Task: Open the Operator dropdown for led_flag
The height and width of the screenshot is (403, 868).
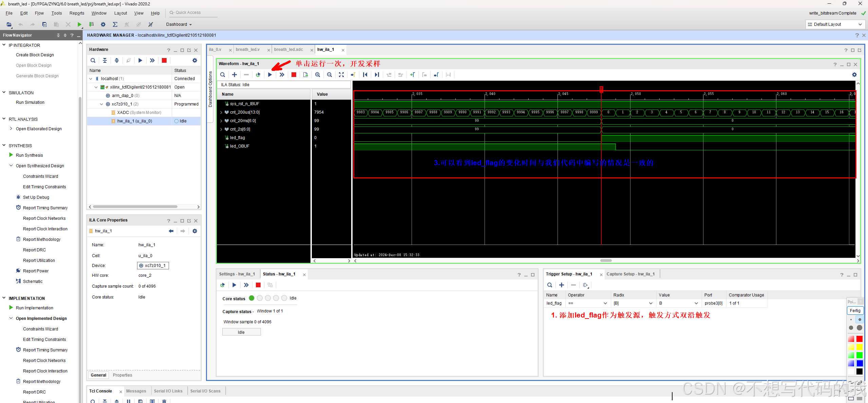Action: [605, 303]
